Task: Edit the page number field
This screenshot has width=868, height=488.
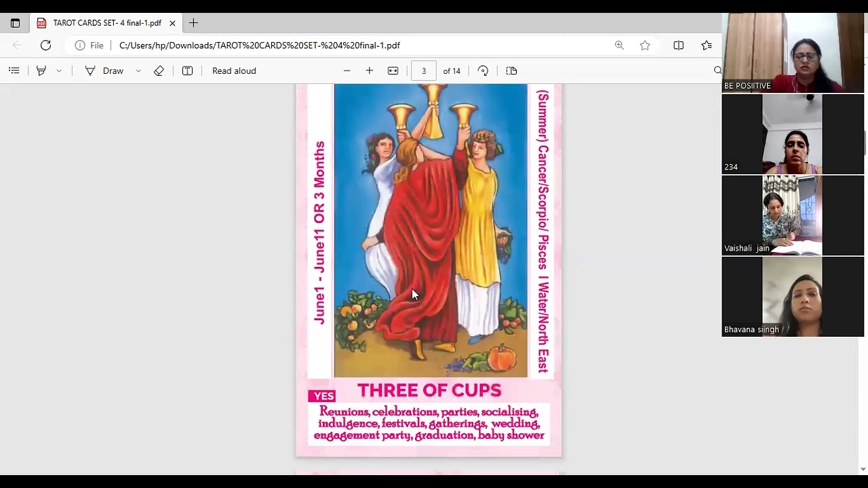Action: [x=424, y=70]
